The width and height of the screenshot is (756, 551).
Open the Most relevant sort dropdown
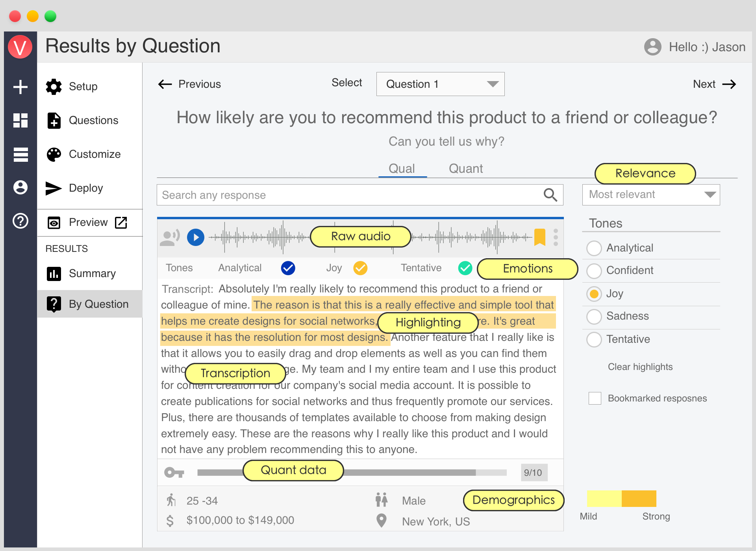(651, 195)
